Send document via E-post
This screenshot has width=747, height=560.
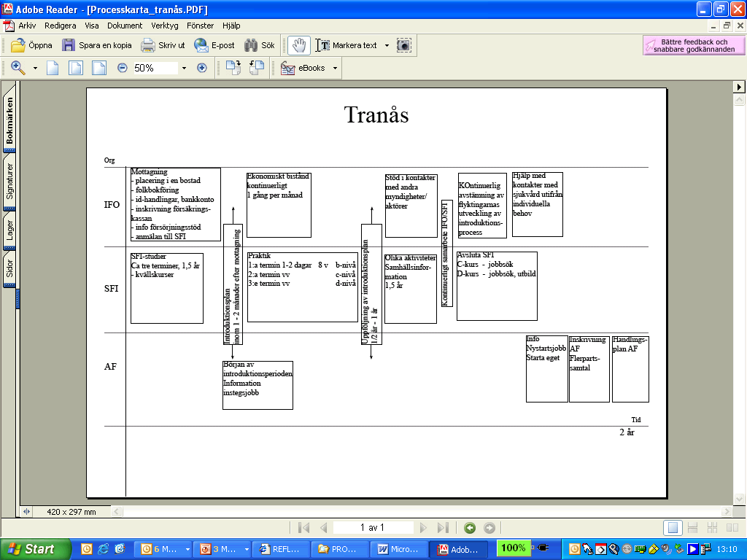(x=214, y=45)
